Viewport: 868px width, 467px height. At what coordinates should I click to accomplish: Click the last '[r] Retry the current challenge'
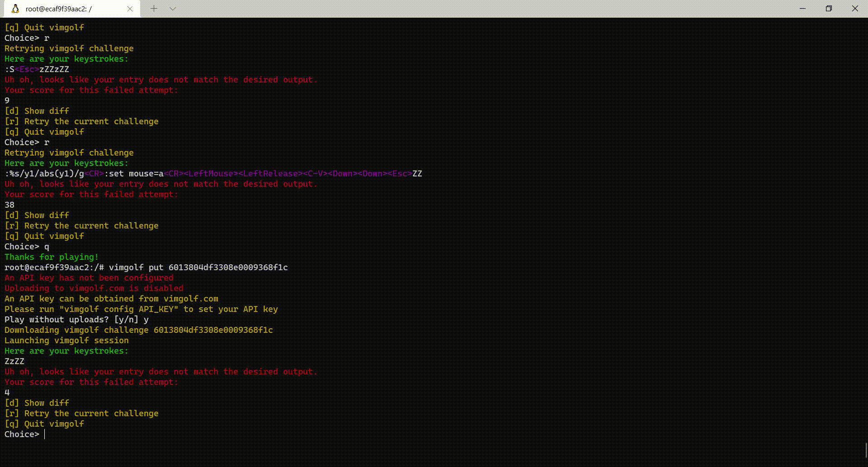click(x=81, y=414)
